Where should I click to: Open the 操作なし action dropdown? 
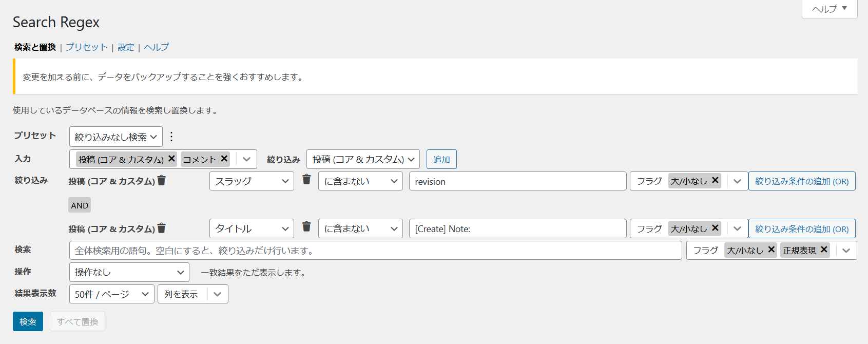tap(129, 272)
